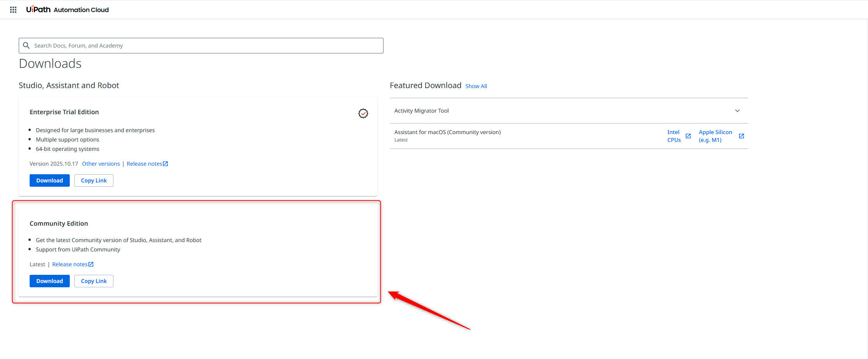Click 'Get the latest Community version' bullet text
868x359 pixels.
click(x=118, y=240)
